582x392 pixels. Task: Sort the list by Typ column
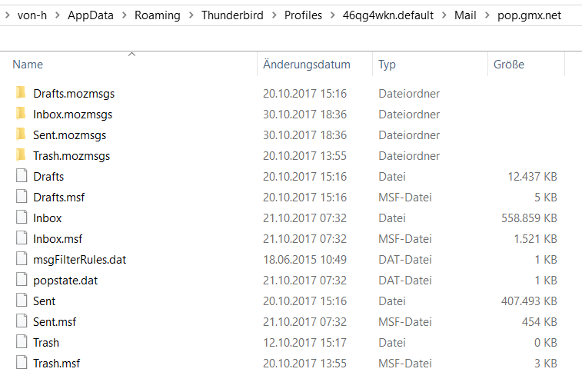tap(387, 65)
